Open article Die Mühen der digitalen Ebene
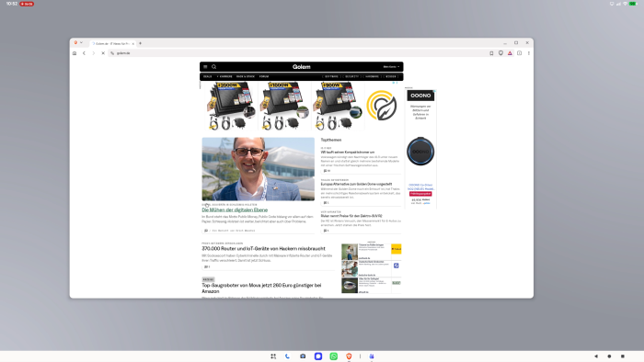The image size is (644, 362). click(235, 209)
